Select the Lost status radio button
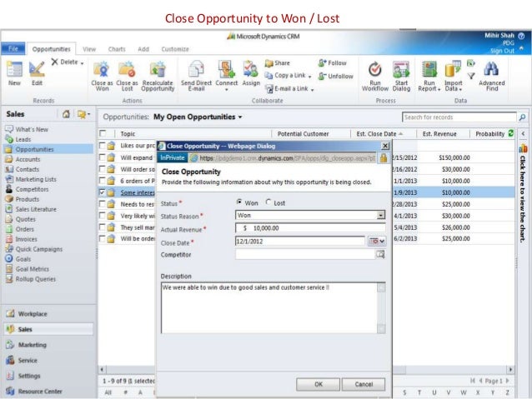 point(269,202)
